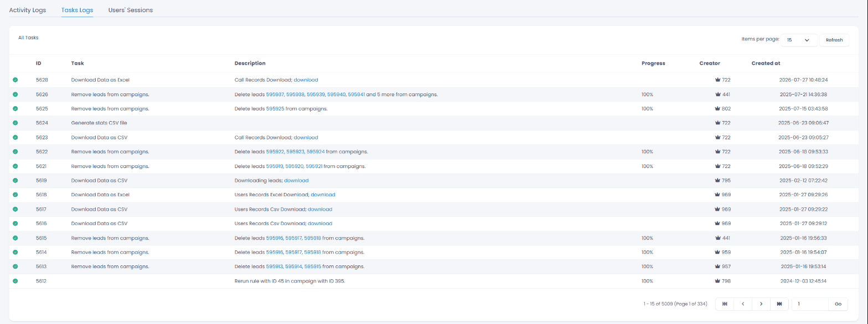
Task: Click green status check of task 5623
Action: pyautogui.click(x=15, y=137)
